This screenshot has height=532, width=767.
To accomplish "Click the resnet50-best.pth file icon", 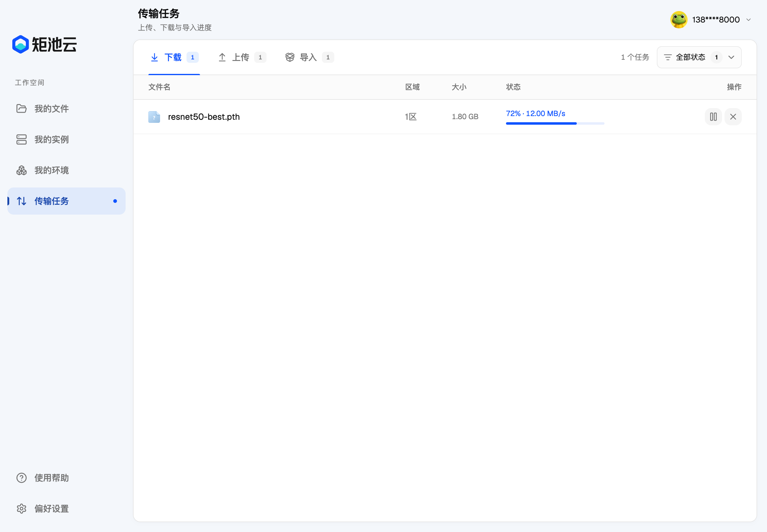I will [154, 117].
